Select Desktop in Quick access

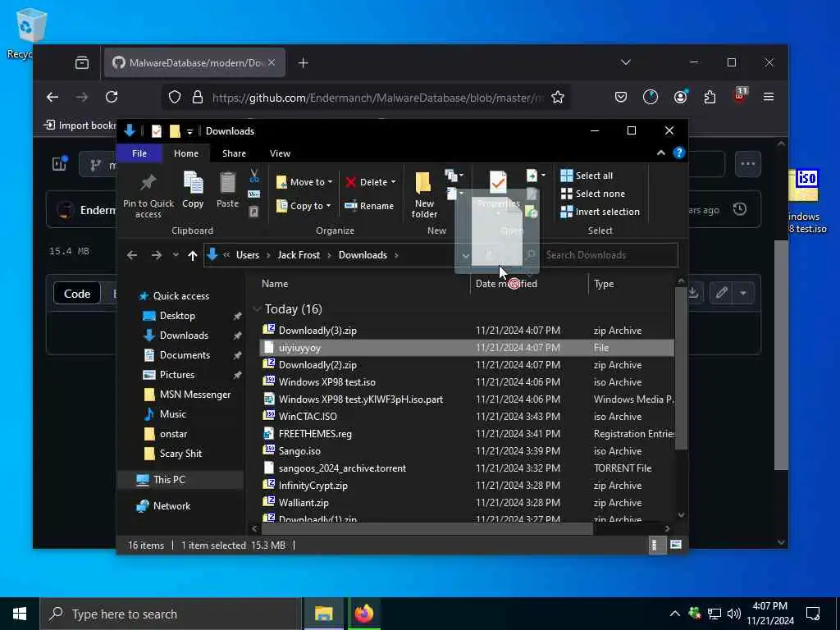click(x=177, y=316)
